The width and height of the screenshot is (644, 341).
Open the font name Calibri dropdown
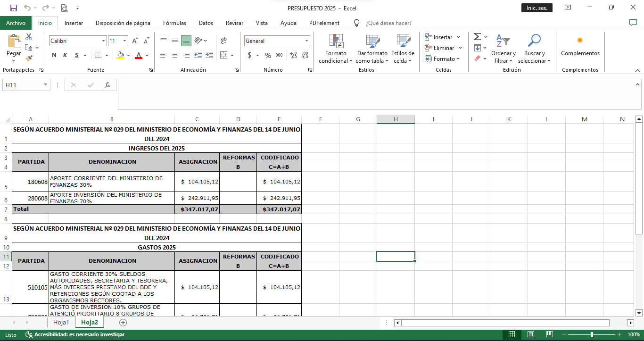103,41
